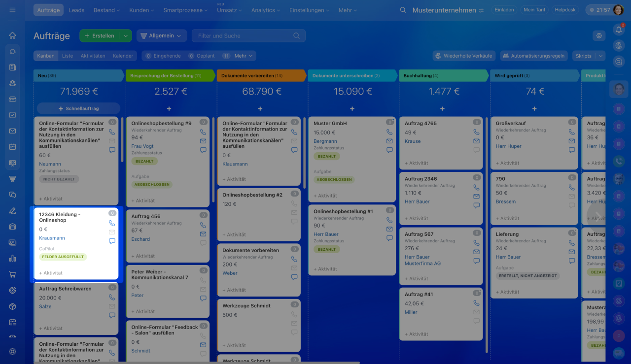Viewport: 631px width, 364px height.
Task: Click the Dokumente vorbereiten column header
Action: pyautogui.click(x=262, y=75)
